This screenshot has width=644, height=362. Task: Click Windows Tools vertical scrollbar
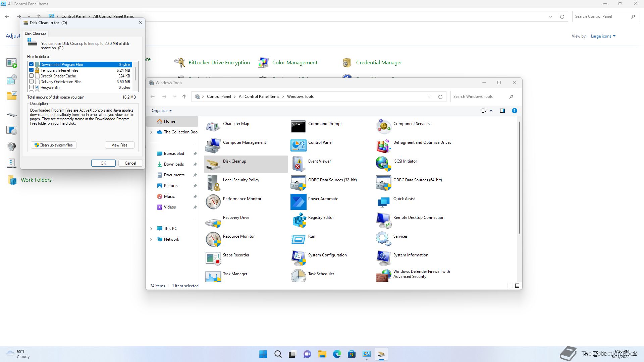[519, 178]
